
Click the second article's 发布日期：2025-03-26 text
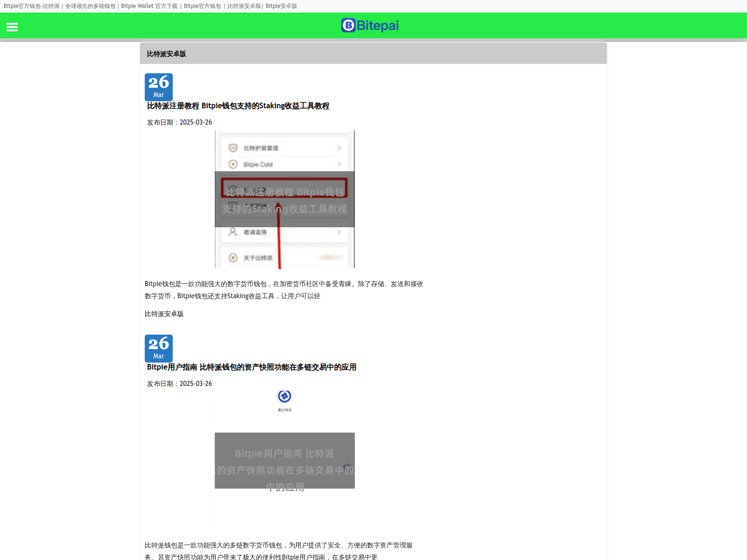coord(179,384)
